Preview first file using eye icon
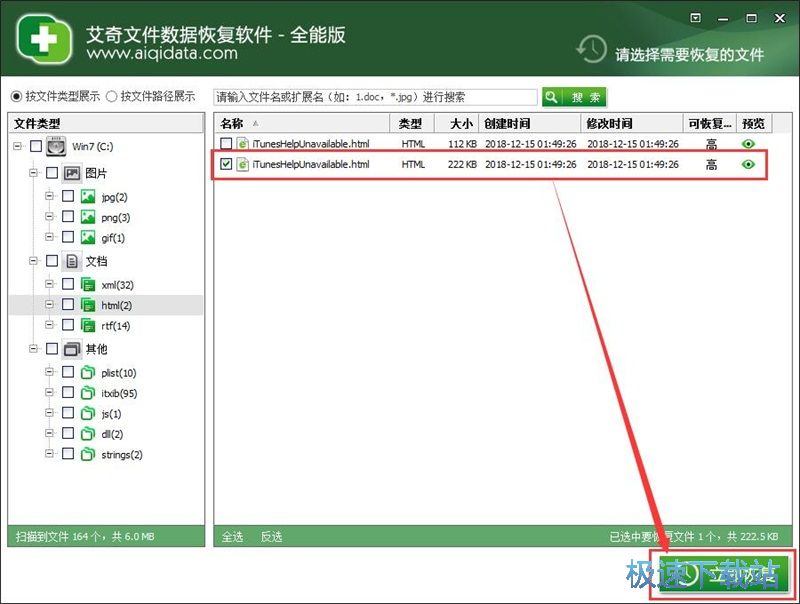800x604 pixels. [748, 144]
